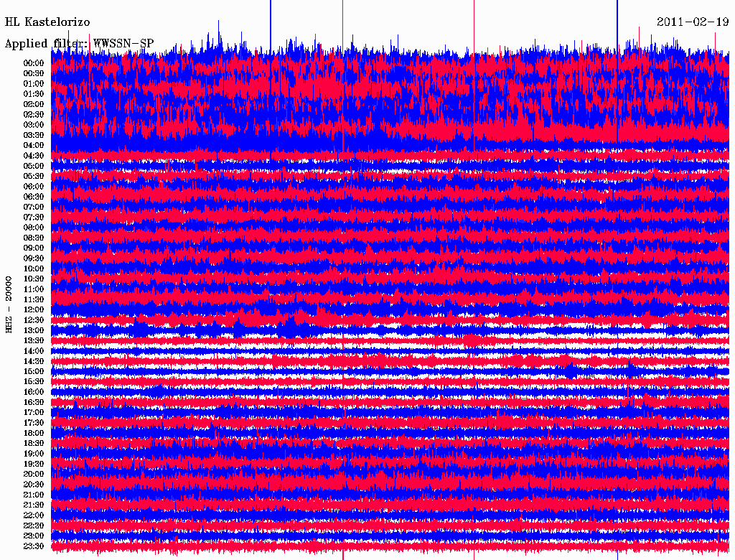Select the 00:00 time row label
735x560 pixels.
click(x=34, y=63)
